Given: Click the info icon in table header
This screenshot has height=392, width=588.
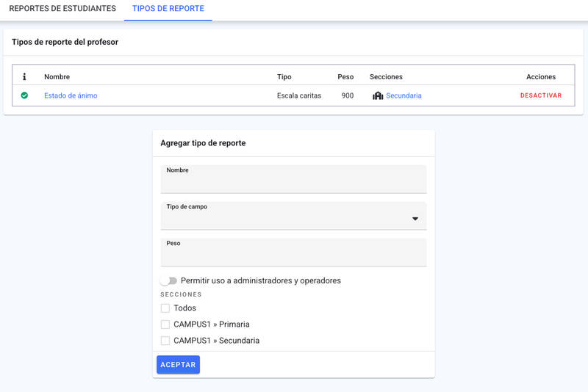Looking at the screenshot, I should 24,77.
